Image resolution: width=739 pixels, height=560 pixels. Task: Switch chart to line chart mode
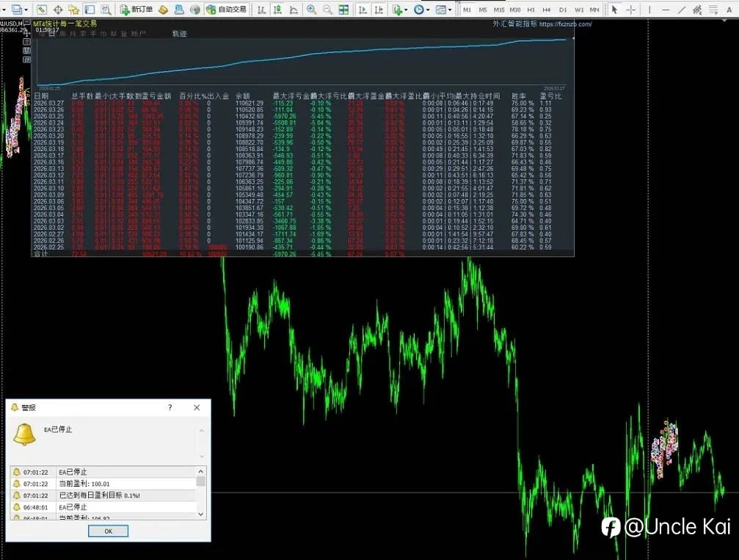pos(294,10)
